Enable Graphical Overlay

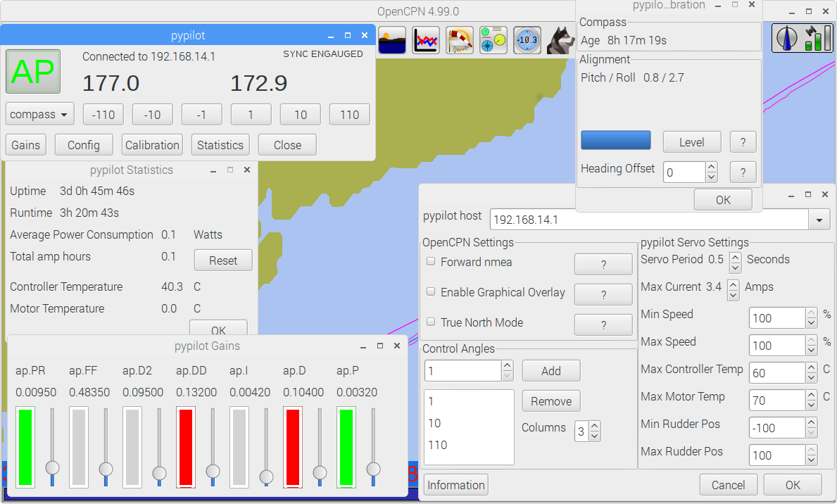(431, 291)
